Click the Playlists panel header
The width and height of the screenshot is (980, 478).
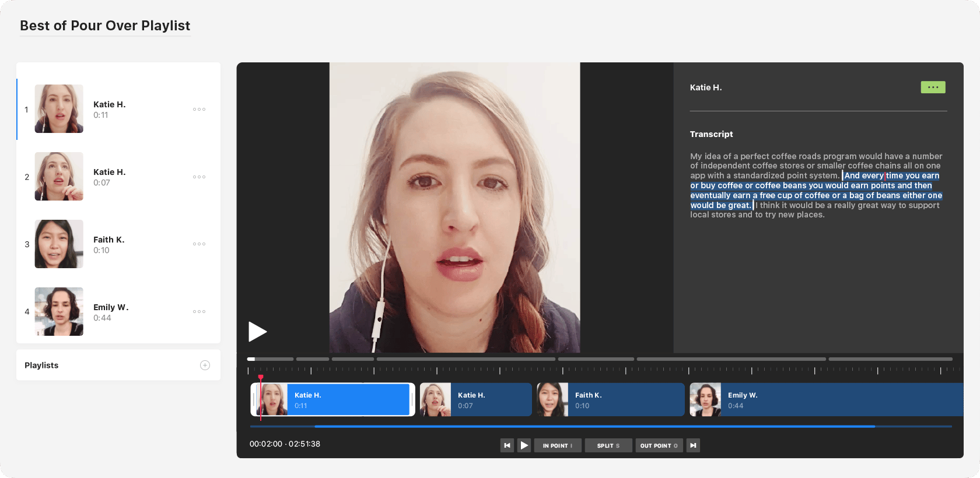click(x=118, y=365)
